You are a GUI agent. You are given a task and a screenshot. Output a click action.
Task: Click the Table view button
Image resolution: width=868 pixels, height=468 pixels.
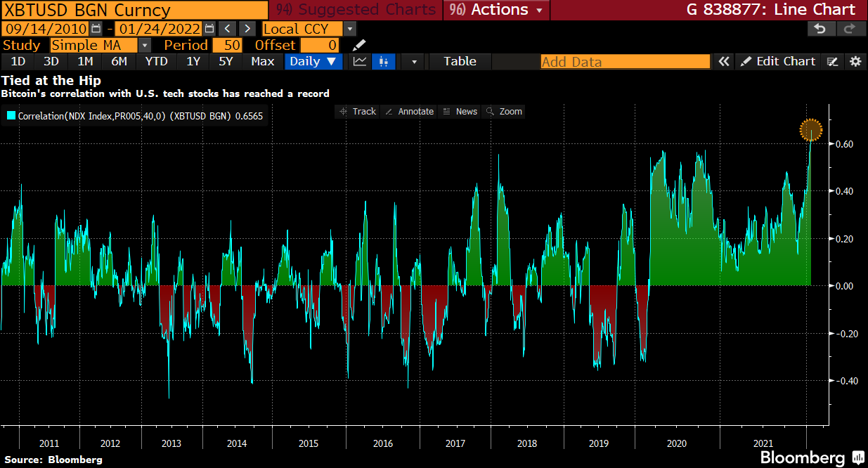tap(460, 61)
